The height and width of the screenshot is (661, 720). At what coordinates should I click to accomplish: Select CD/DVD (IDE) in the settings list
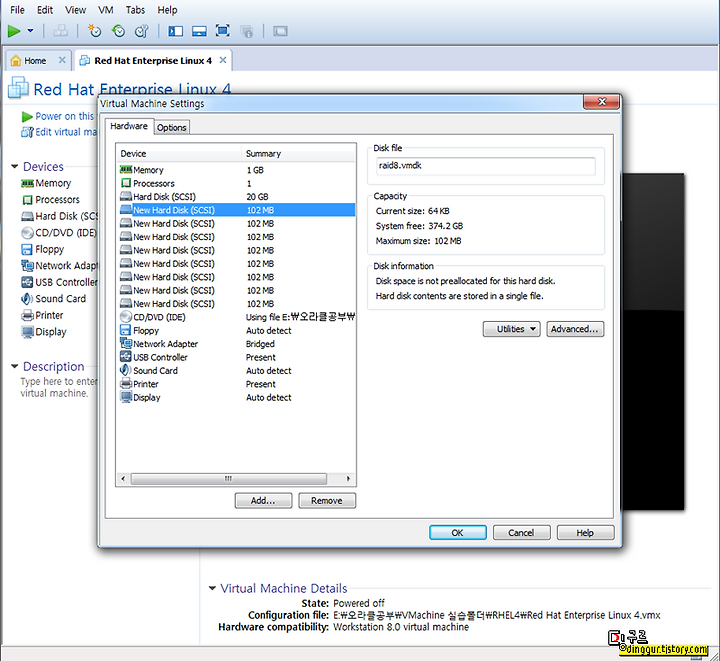click(x=236, y=317)
